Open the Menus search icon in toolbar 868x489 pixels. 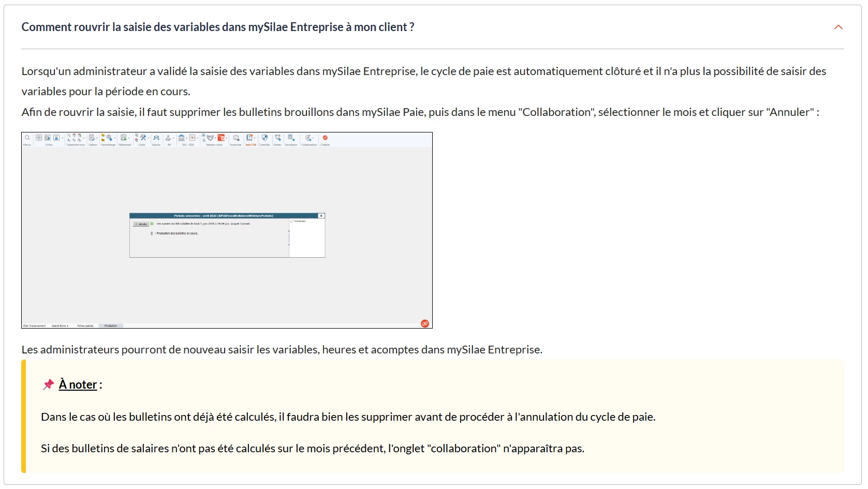click(27, 138)
